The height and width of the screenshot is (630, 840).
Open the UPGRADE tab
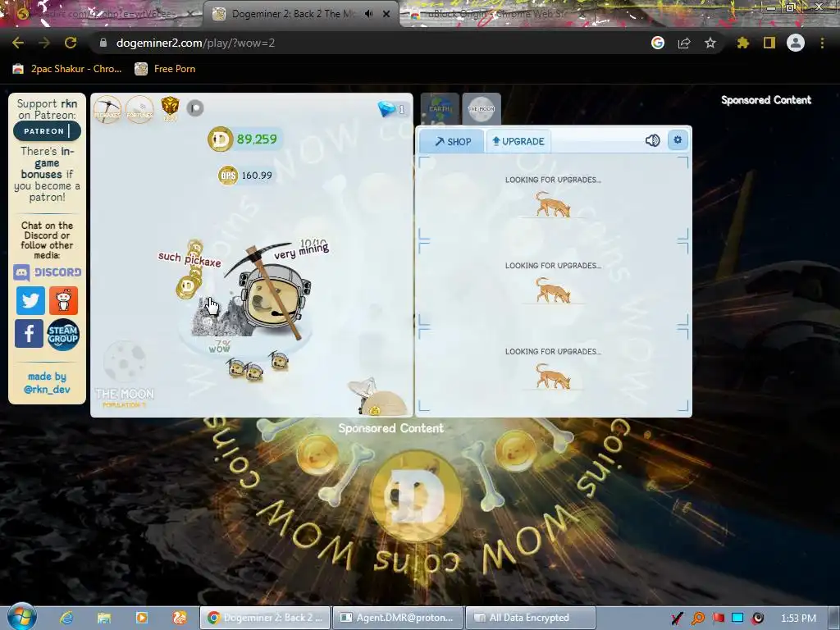518,141
